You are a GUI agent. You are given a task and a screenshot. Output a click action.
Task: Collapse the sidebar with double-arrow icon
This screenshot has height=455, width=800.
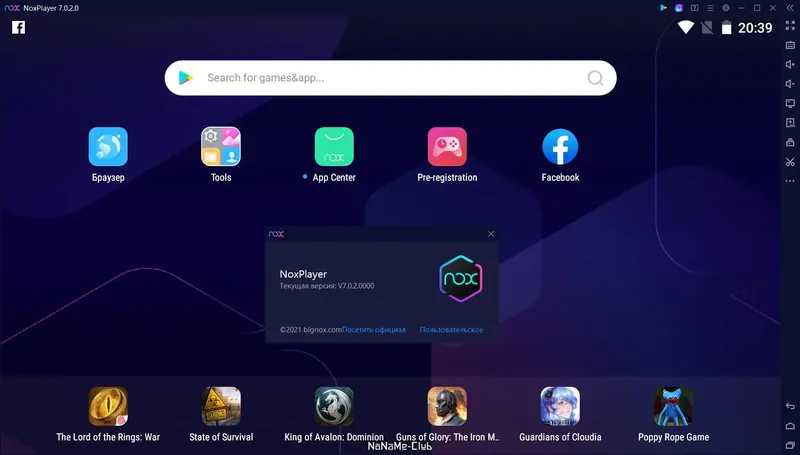tap(789, 8)
